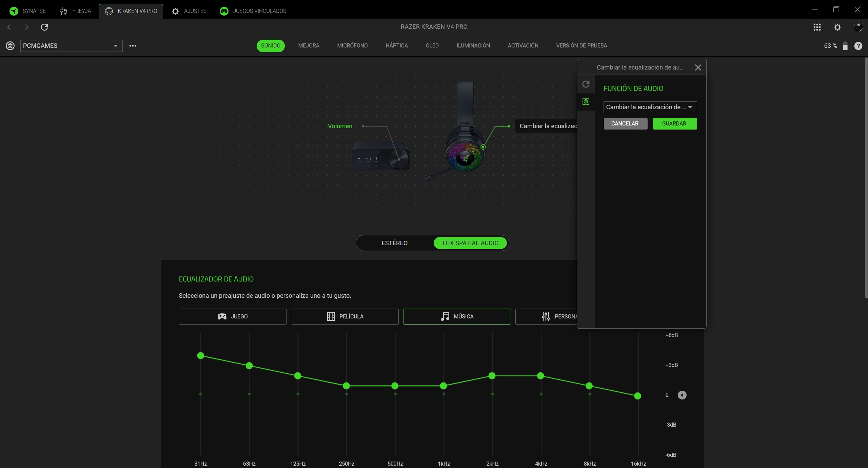Open the Juegos Vinculados tab

click(253, 11)
